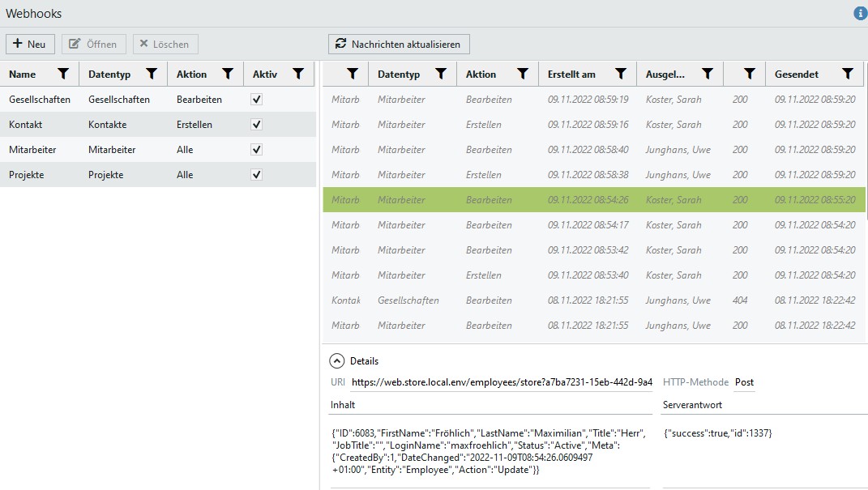Click the HTTP-Methode Post field
Screen dimensions: 868x490
[744, 382]
